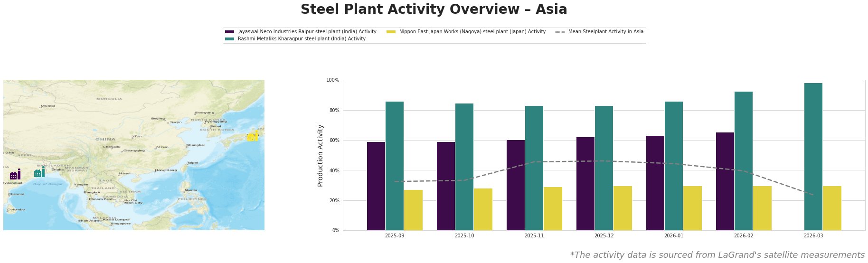This screenshot has width=868, height=263.
Task: Click the yellow Nippon East Japan legend swatch
Action: 391,32
